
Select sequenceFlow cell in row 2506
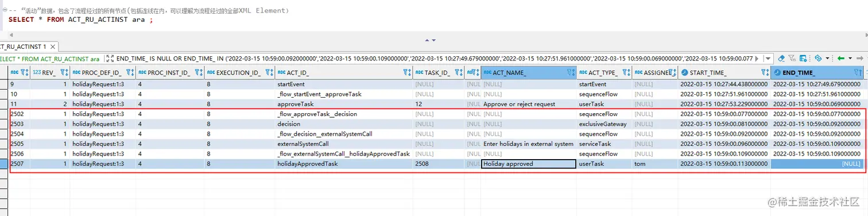pos(604,153)
